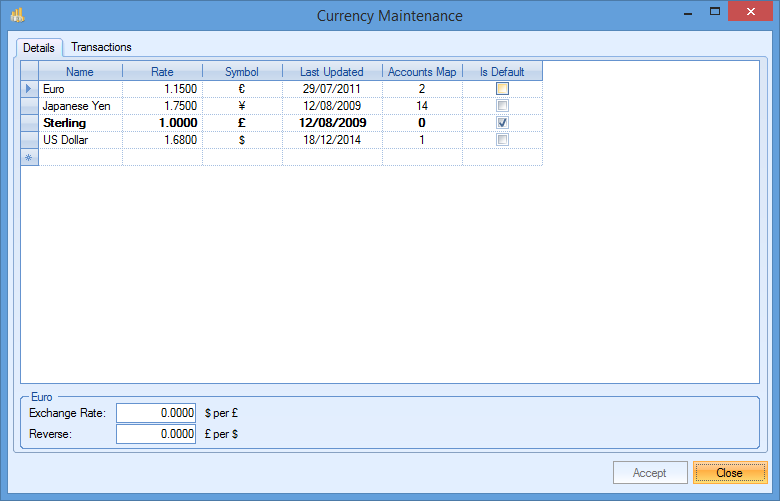Sort by the Rate column header

(162, 72)
